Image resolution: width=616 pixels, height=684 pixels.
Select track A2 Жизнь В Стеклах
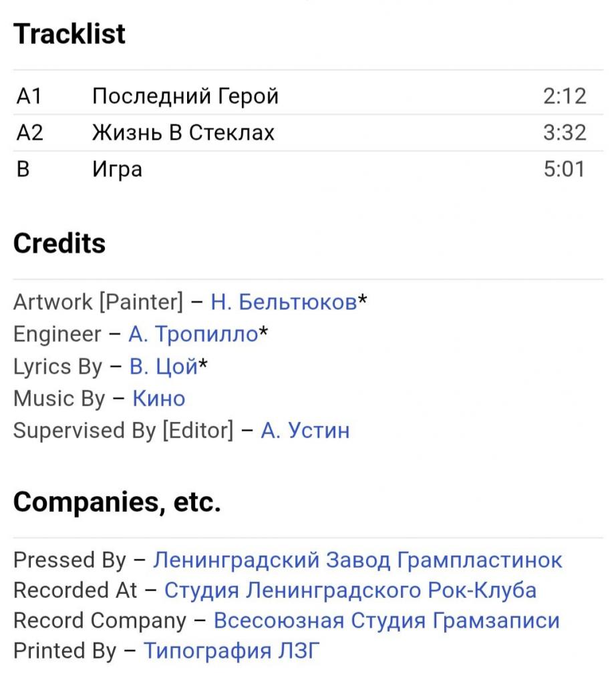tap(308, 133)
